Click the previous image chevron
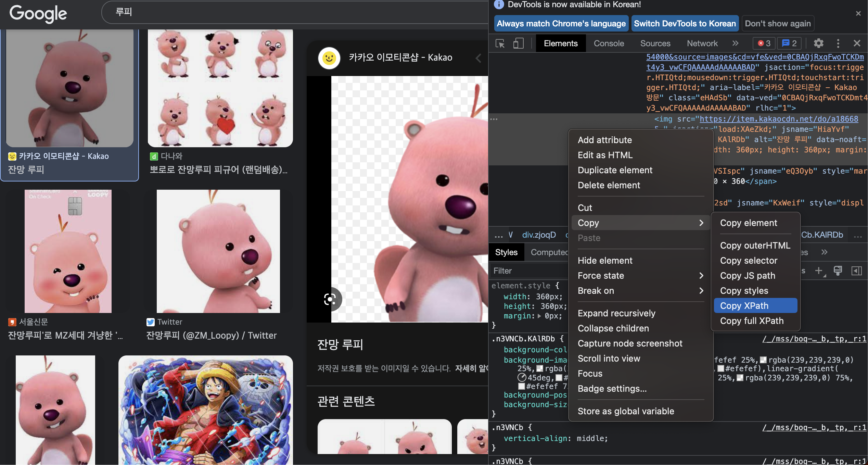The width and height of the screenshot is (868, 465). pos(478,58)
